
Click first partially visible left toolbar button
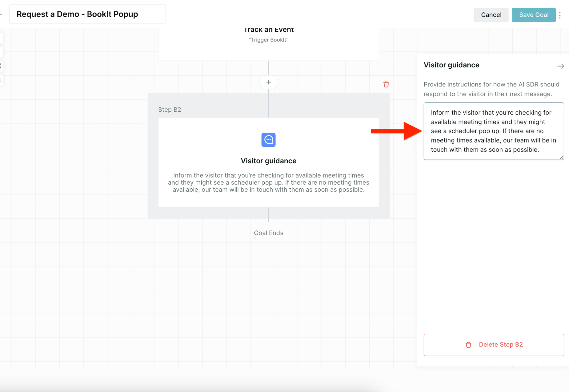1,38
